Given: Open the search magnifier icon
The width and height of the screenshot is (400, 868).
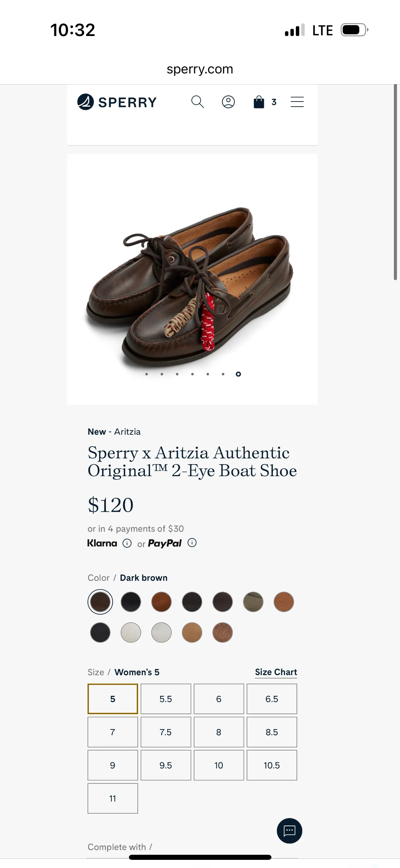Looking at the screenshot, I should 197,102.
